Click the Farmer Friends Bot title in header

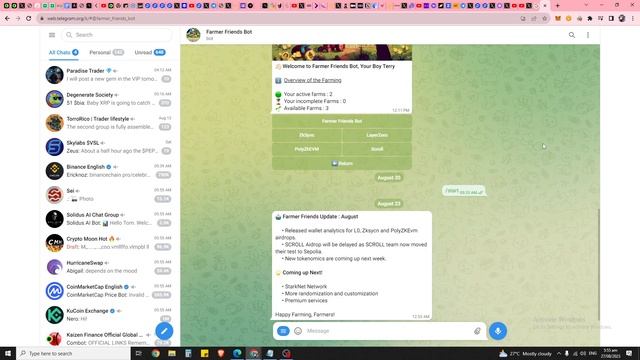[x=229, y=32]
